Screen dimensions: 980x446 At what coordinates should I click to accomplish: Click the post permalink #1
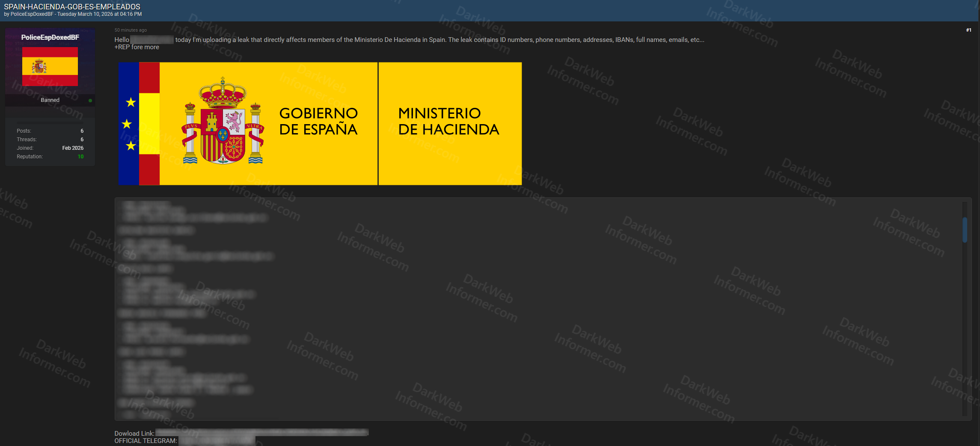pos(968,30)
